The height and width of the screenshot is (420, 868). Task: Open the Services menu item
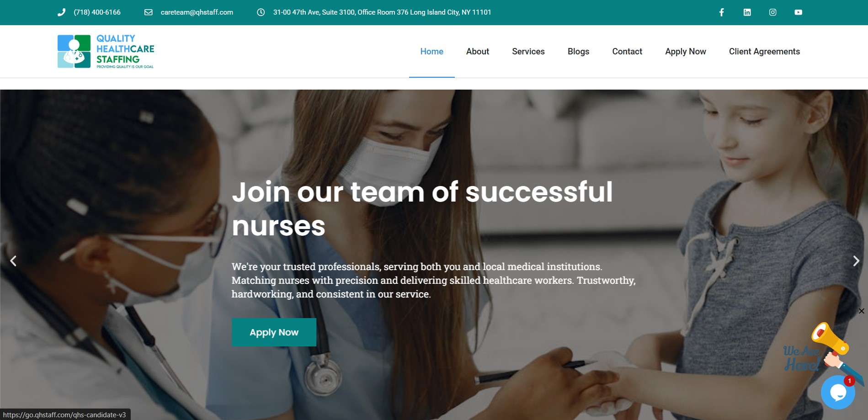point(528,52)
